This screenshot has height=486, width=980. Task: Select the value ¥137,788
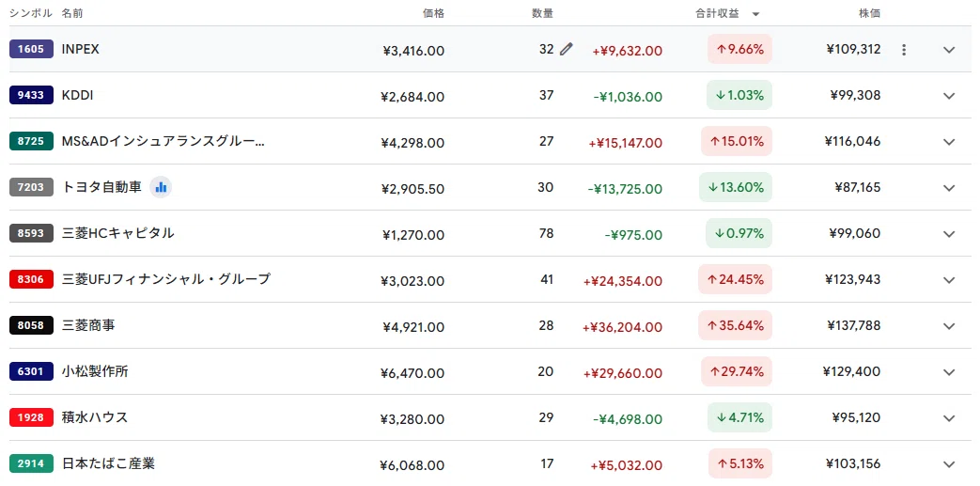854,325
